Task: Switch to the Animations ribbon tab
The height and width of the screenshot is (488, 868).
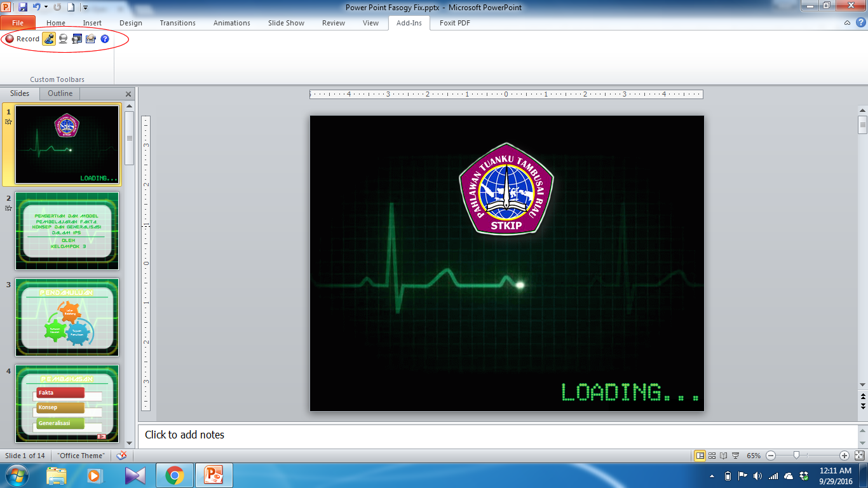Action: (x=232, y=23)
